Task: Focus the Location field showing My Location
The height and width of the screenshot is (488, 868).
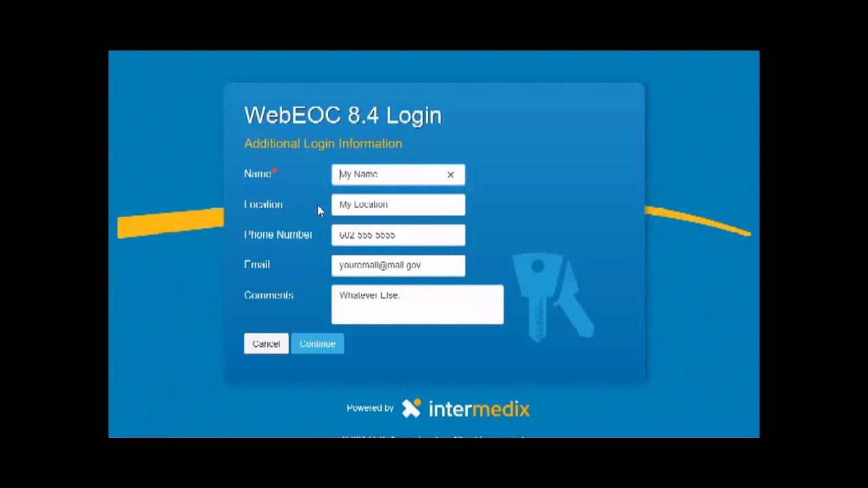Action: point(398,205)
